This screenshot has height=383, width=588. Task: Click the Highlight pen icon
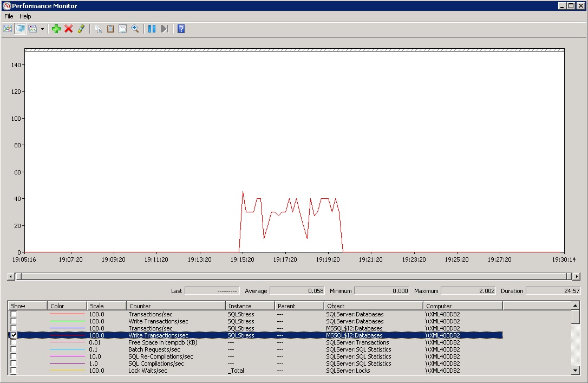click(x=81, y=29)
